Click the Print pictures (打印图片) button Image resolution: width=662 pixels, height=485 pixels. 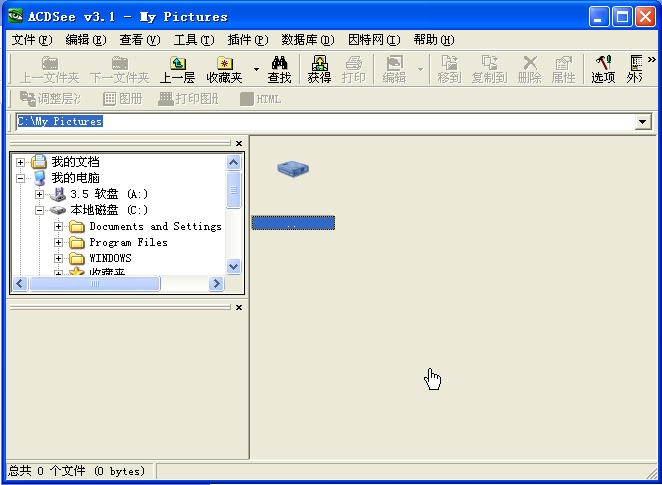point(188,99)
